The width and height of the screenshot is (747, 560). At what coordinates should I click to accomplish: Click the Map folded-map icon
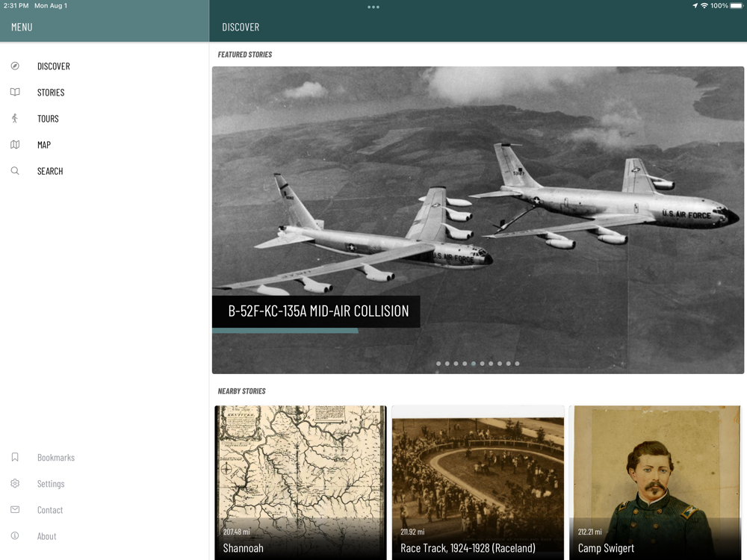pos(15,144)
